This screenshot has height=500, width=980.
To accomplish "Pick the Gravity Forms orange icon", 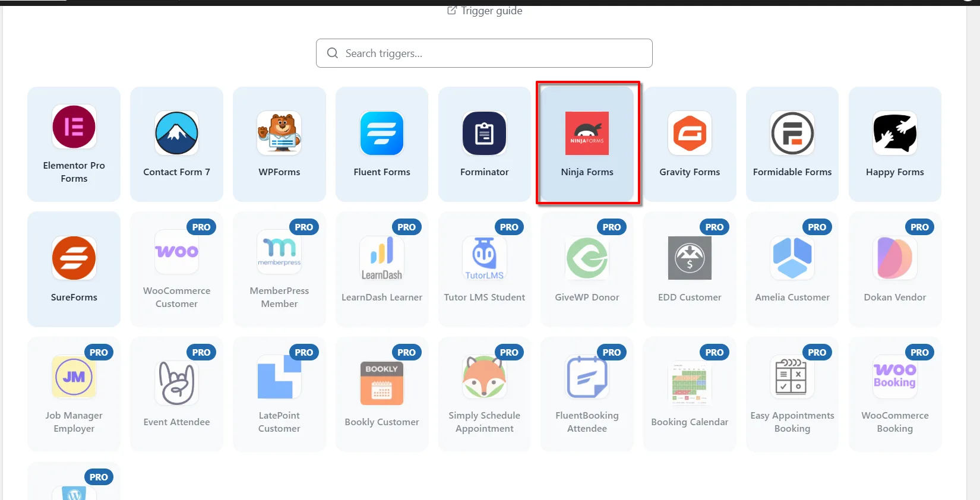I will click(x=690, y=133).
